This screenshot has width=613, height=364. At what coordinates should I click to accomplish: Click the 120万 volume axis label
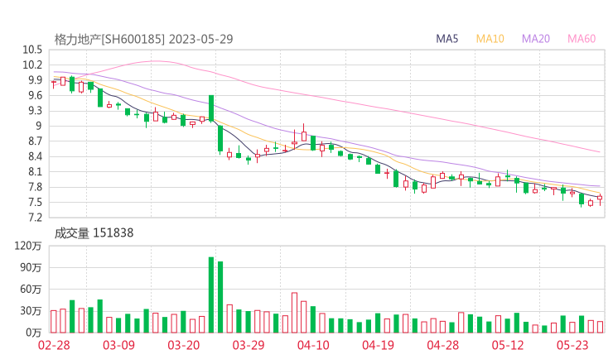(x=28, y=246)
